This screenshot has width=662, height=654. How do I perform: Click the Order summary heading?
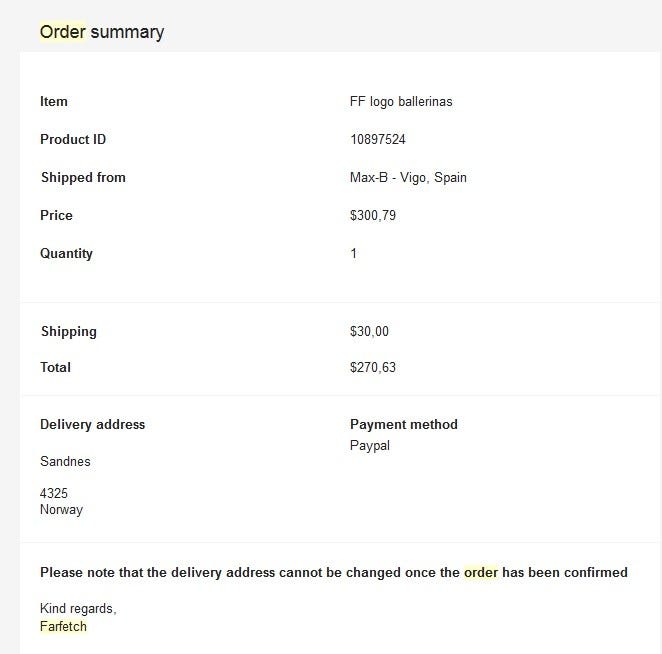point(102,32)
